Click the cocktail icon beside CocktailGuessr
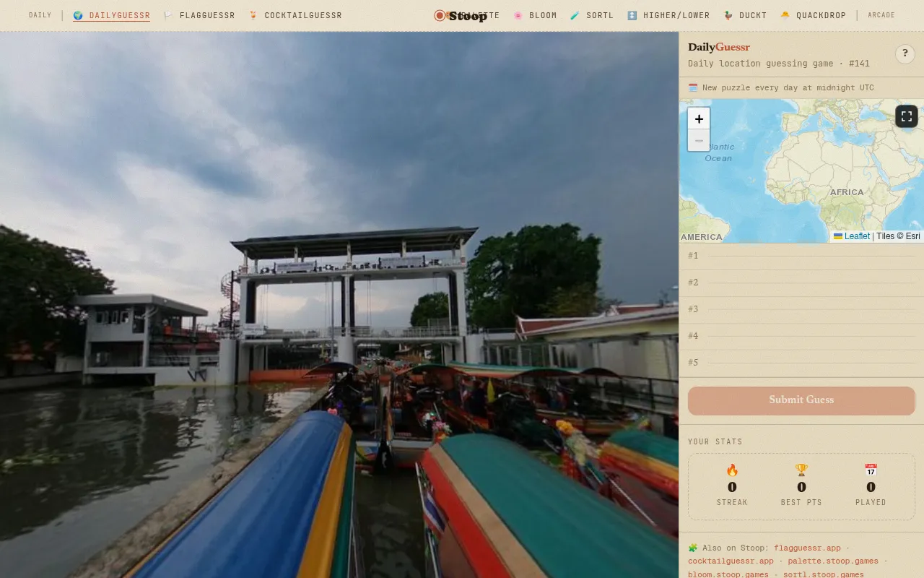Viewport: 924px width, 578px height. [253, 15]
